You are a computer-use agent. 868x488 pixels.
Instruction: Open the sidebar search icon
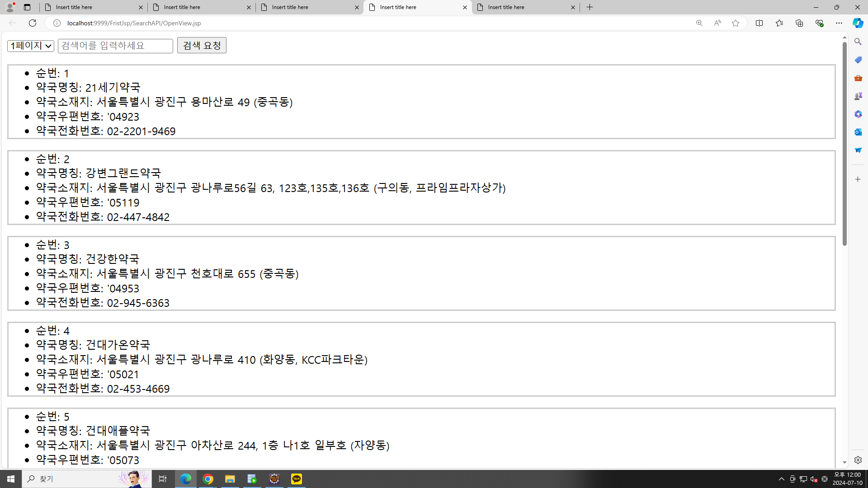858,42
